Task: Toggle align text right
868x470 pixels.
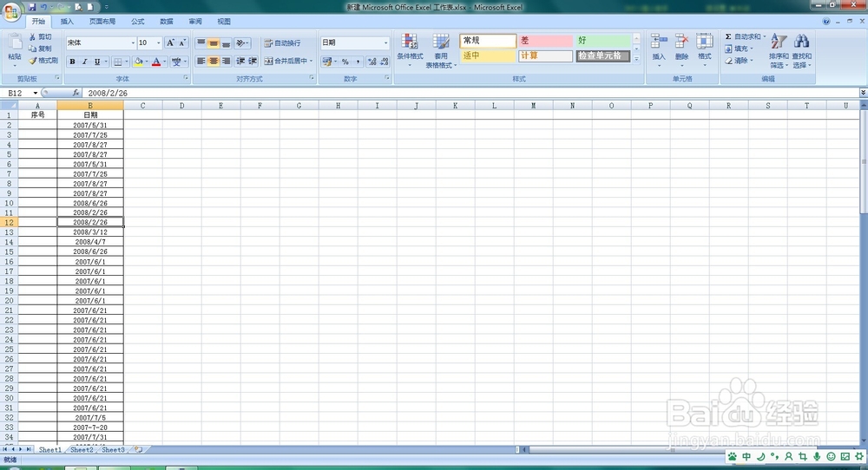Action: 226,61
